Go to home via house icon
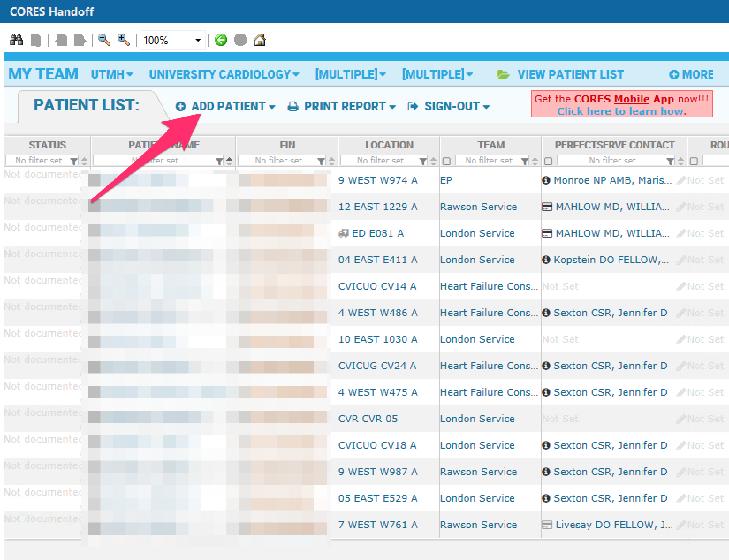This screenshot has width=729, height=560. coord(260,40)
